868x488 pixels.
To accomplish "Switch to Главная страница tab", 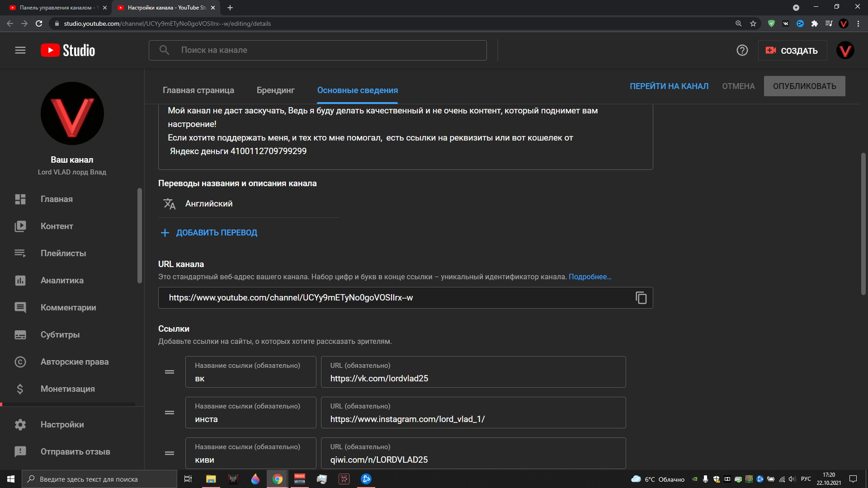I will coord(198,90).
